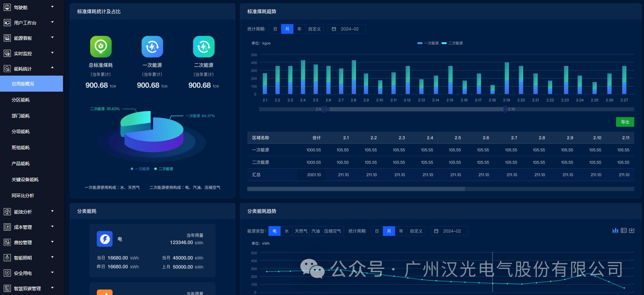
Task: Click the teal 二次能源 secondary energy icon
Action: tap(204, 47)
